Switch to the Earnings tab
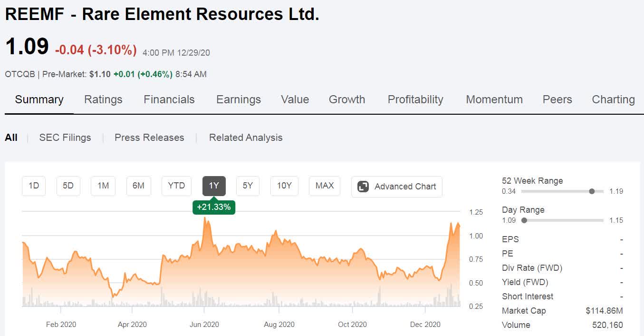 (238, 99)
